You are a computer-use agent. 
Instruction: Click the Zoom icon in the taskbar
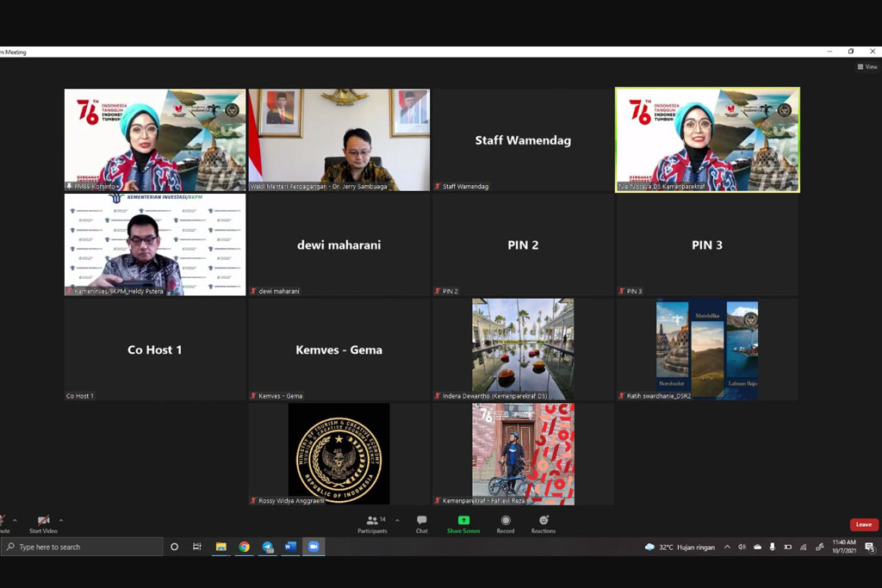click(314, 547)
